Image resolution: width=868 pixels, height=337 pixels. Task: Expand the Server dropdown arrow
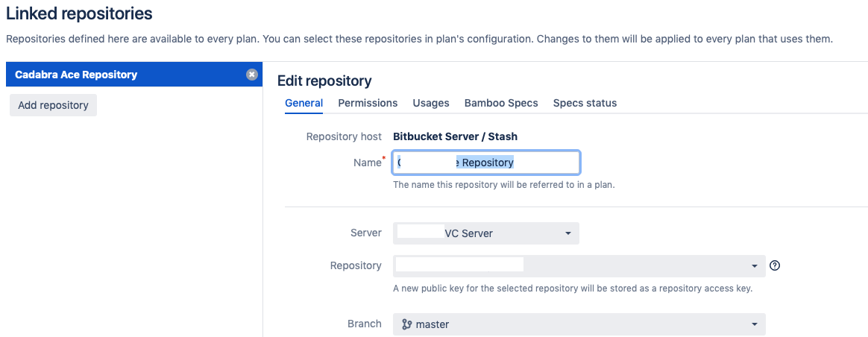tap(567, 233)
